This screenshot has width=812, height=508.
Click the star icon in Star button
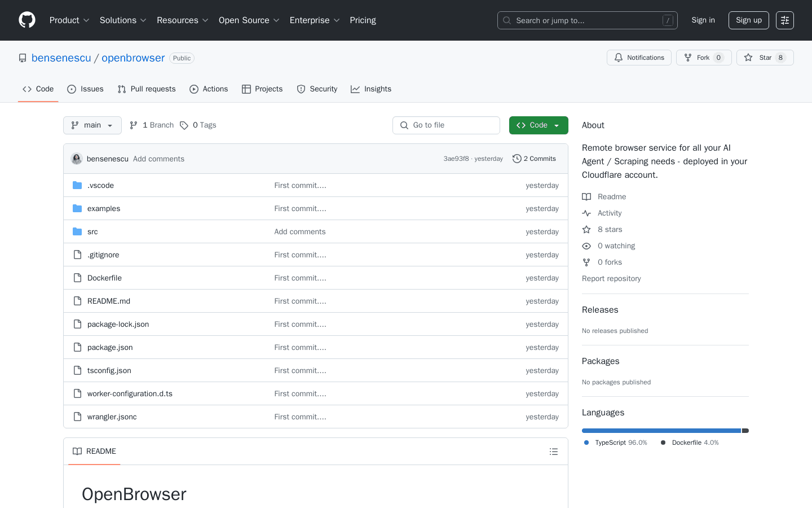pyautogui.click(x=748, y=58)
